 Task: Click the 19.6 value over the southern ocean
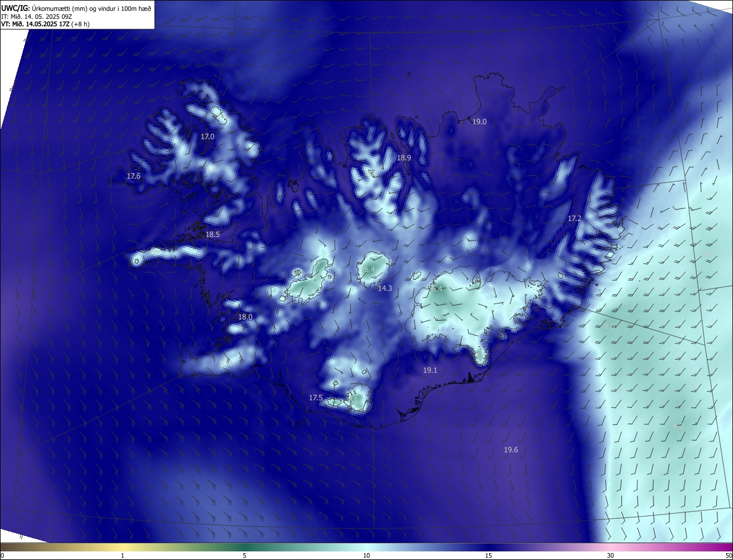point(511,450)
